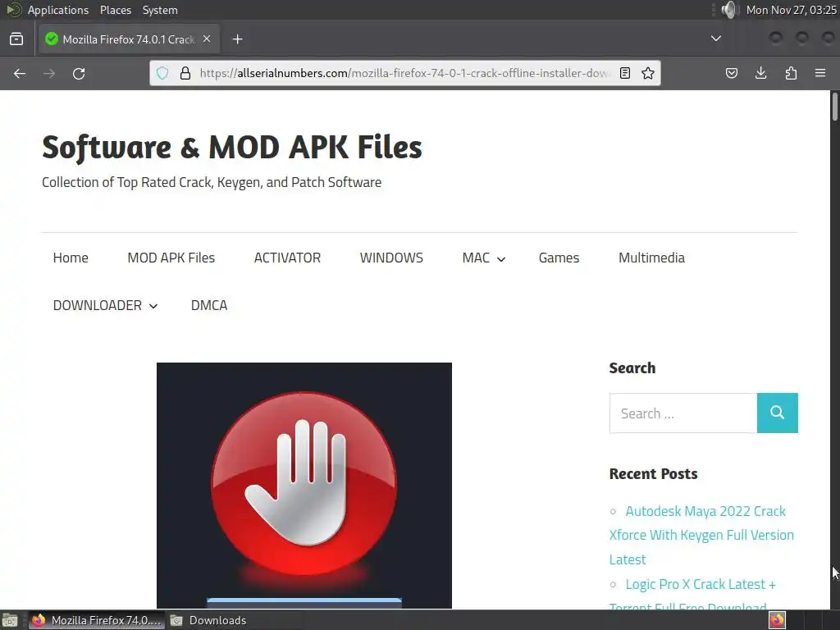Click the clock Mon Nov 27, 03:25

coord(791,10)
